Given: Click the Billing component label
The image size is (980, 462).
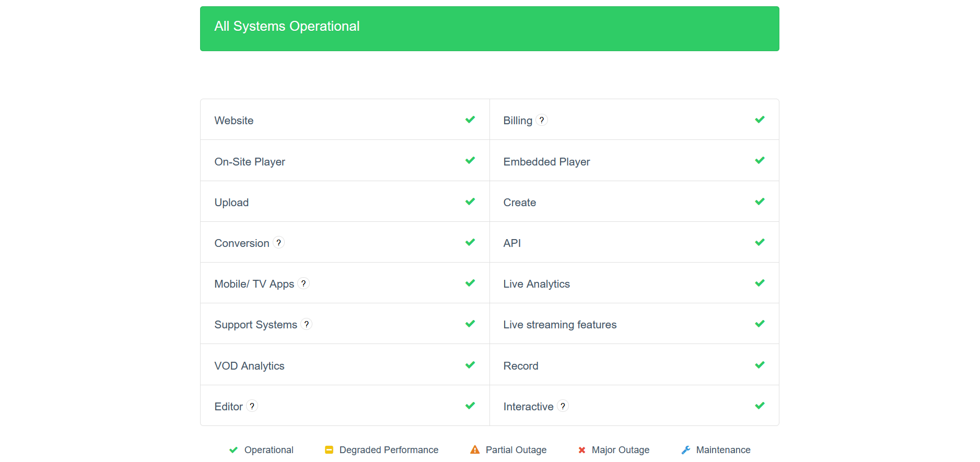Looking at the screenshot, I should pos(518,121).
